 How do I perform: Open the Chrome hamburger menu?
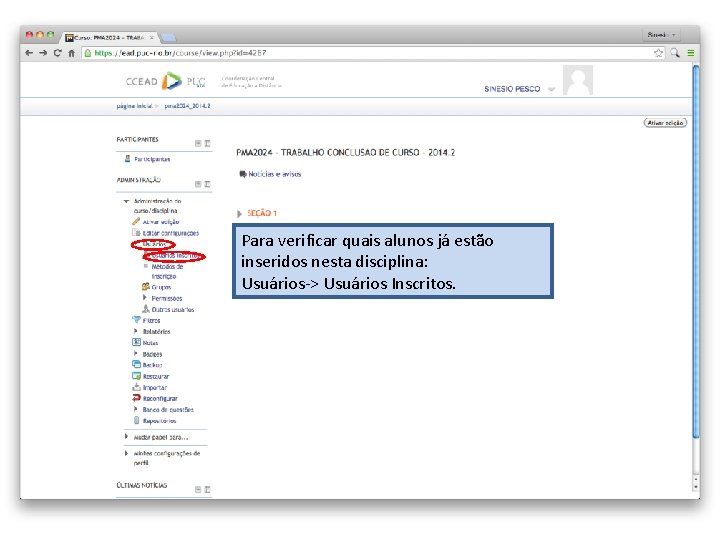tap(691, 53)
